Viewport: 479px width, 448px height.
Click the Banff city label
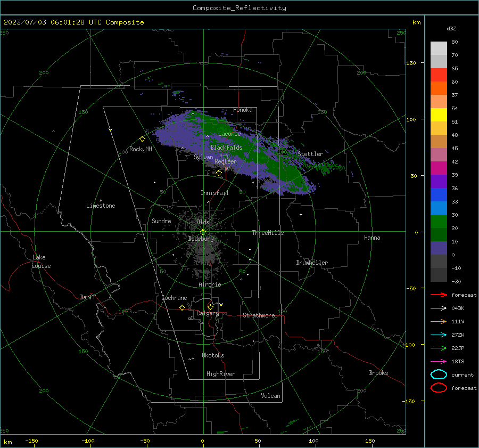[88, 297]
